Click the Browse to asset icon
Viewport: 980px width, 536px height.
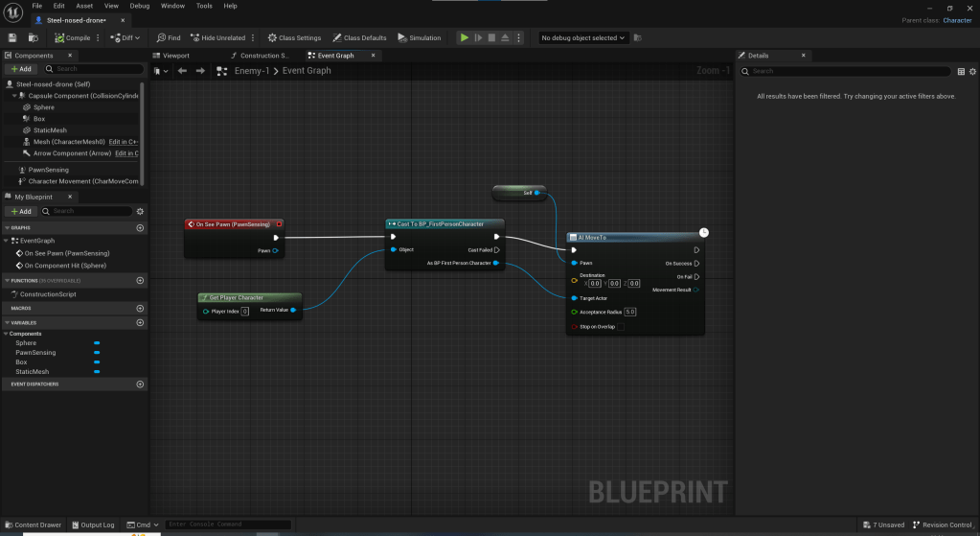coord(34,38)
